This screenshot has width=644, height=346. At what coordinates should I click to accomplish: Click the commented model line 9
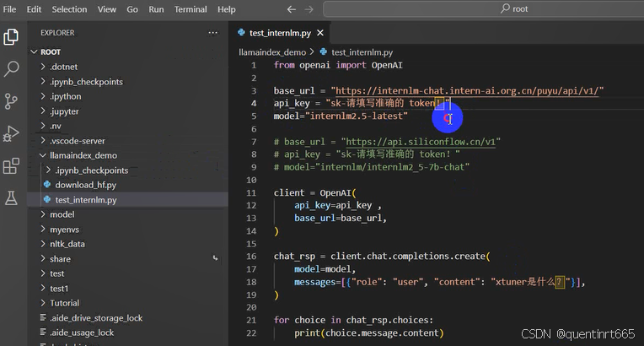(372, 167)
